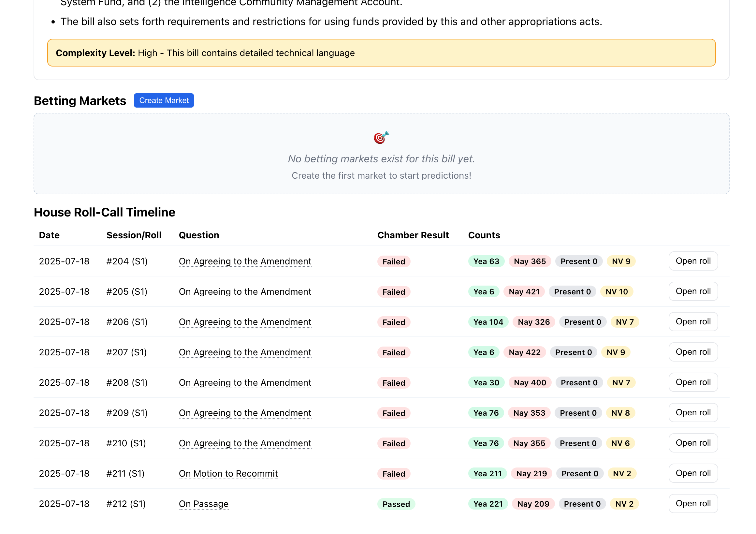
Task: Click the Passed result badge
Action: (396, 504)
